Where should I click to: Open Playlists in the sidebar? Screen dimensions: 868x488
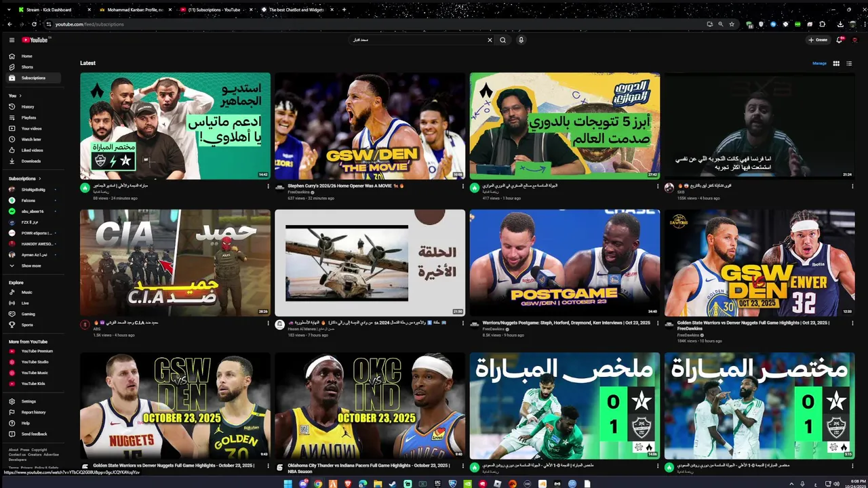tap(34, 117)
